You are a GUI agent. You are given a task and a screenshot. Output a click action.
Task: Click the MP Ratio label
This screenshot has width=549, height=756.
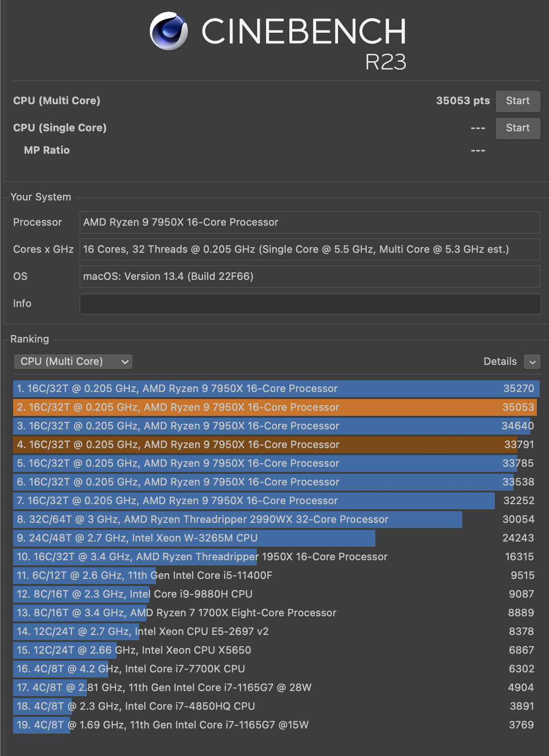click(47, 150)
